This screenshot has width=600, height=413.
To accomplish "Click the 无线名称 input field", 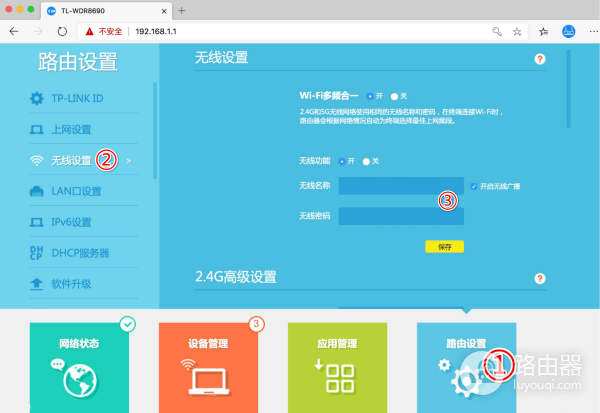I will click(400, 186).
